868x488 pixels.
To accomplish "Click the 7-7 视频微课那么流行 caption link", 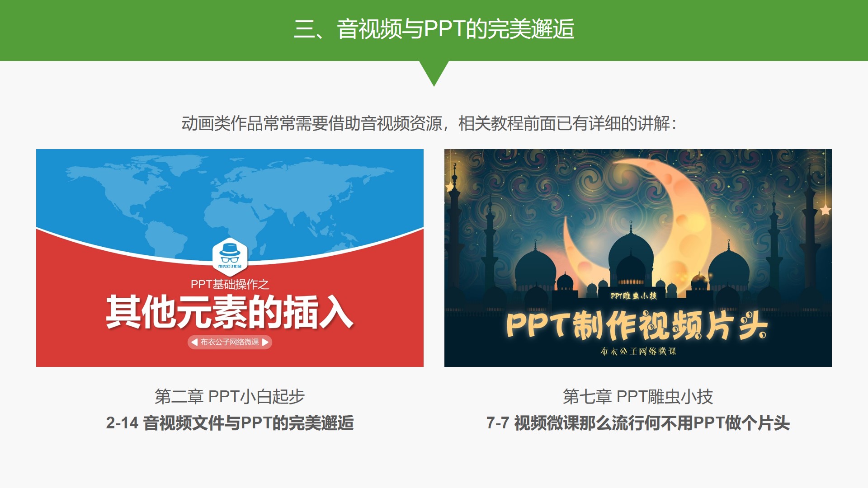I will (638, 423).
